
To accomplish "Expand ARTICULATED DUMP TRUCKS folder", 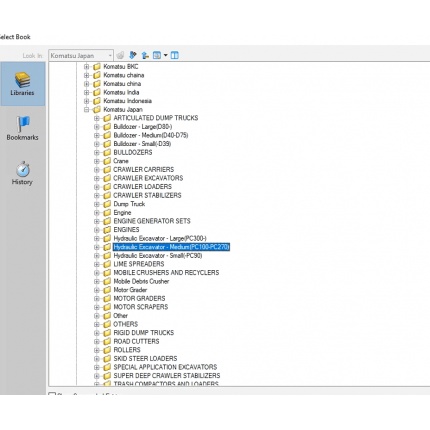I will tap(97, 118).
